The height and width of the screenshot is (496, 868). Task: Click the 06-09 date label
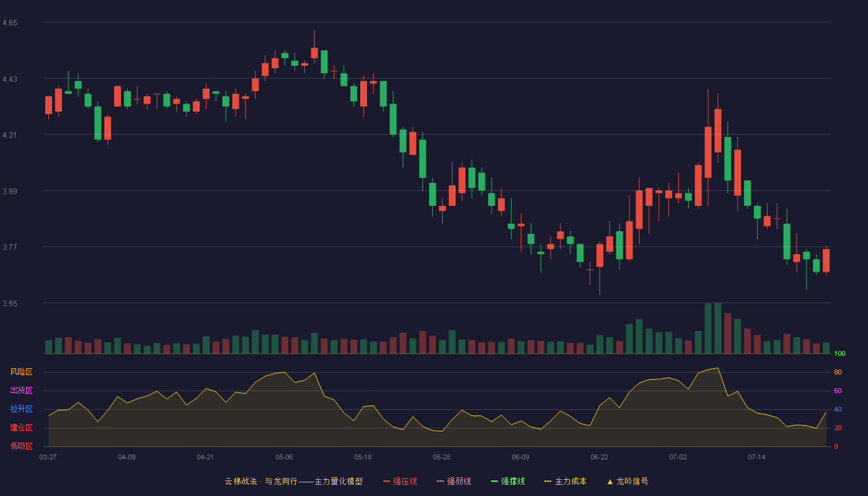click(x=520, y=457)
